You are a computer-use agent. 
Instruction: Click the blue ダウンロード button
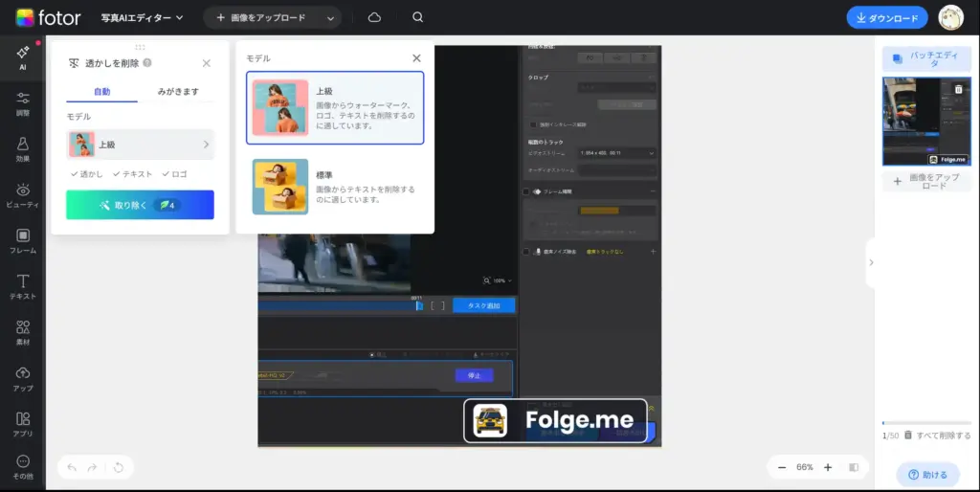886,17
